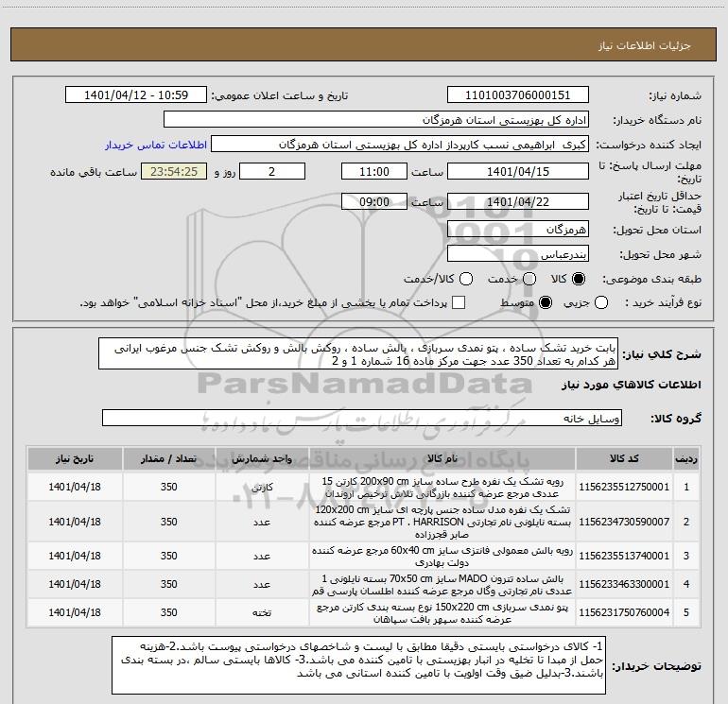Click the delivery city field بندرعباس
This screenshot has height=704, width=728.
click(518, 254)
